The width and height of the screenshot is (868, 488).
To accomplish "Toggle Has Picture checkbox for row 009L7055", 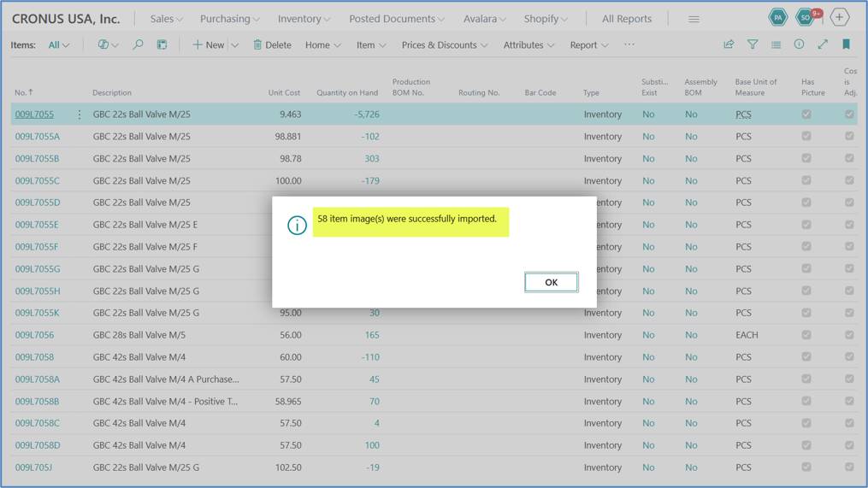I will (x=806, y=114).
